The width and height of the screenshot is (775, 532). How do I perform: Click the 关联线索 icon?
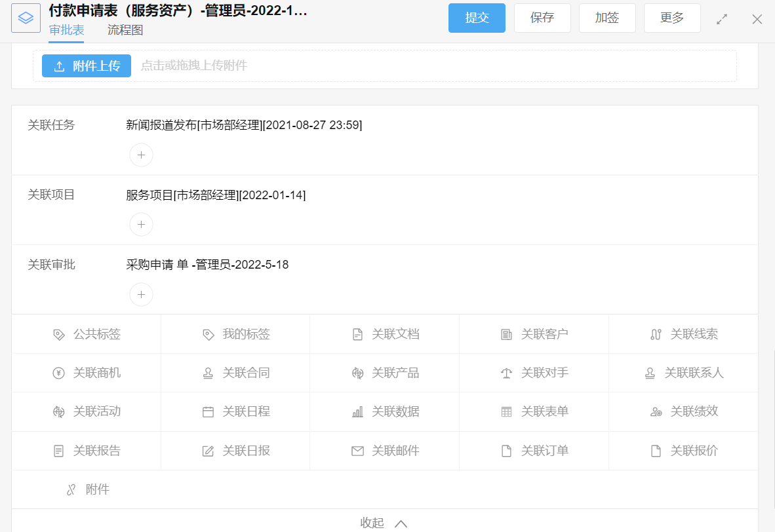pos(656,335)
